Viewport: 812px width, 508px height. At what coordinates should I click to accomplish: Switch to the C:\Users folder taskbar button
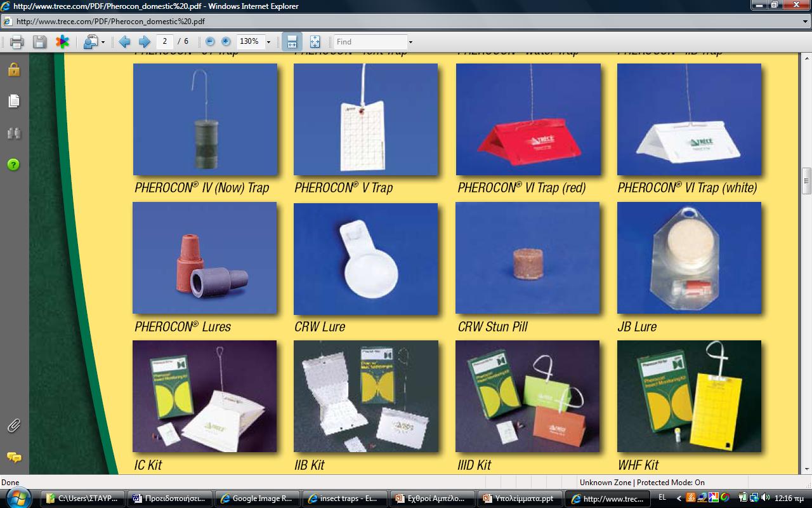[82, 498]
